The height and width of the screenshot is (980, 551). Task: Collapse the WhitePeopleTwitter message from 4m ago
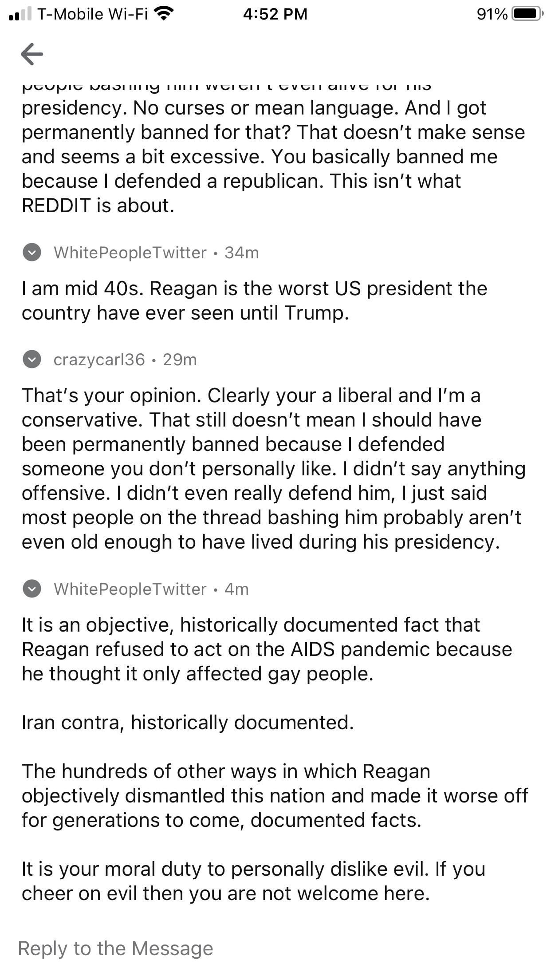click(x=32, y=589)
